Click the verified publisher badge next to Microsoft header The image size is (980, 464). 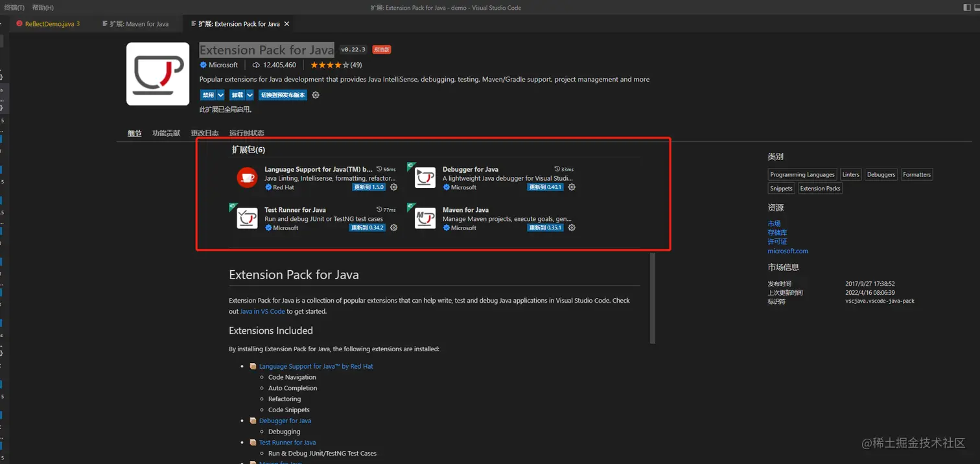point(204,65)
